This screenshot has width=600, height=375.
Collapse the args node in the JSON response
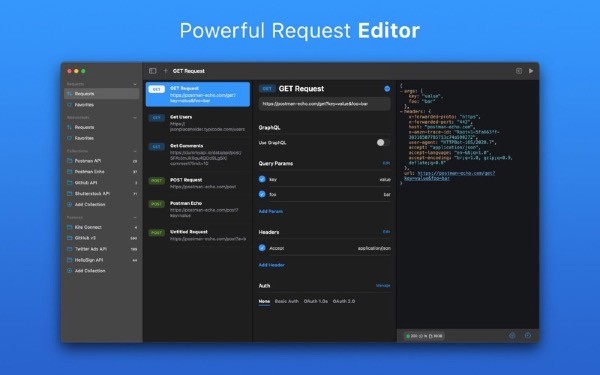pos(401,91)
